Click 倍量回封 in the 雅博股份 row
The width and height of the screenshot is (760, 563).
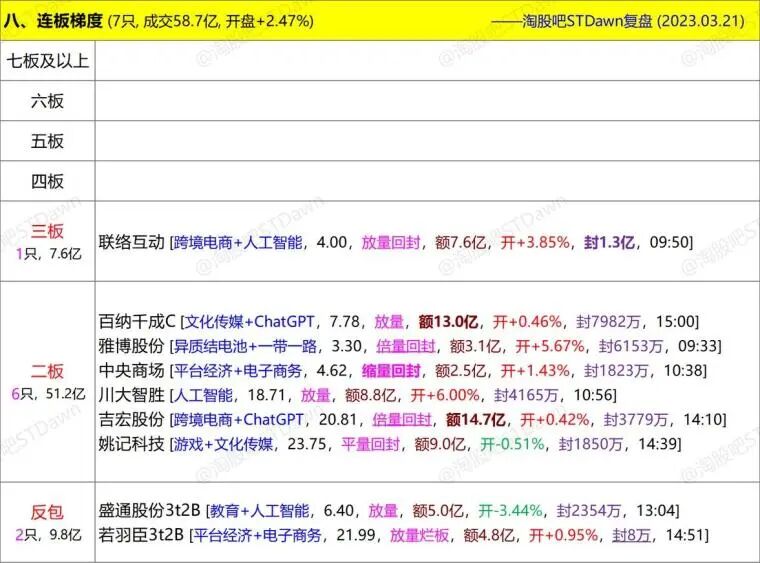coord(406,346)
